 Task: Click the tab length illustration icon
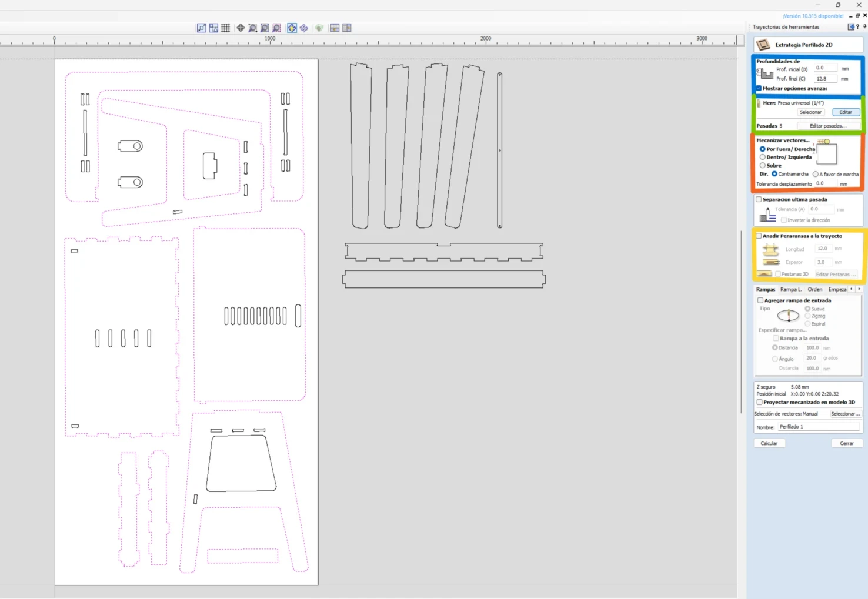(770, 249)
